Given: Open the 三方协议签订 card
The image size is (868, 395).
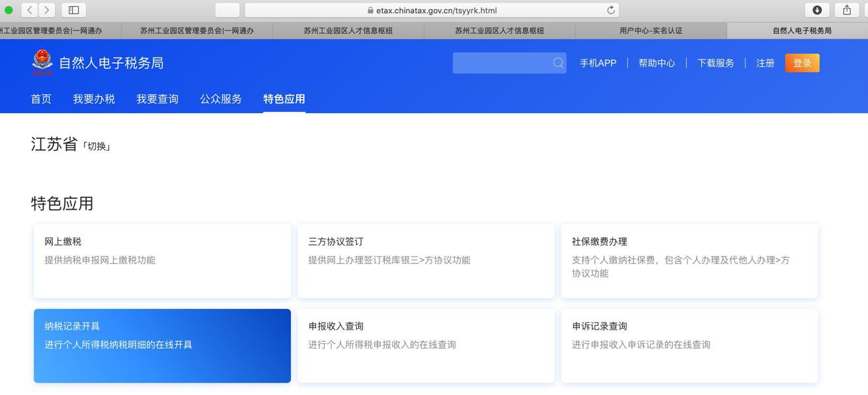Looking at the screenshot, I should pos(426,261).
